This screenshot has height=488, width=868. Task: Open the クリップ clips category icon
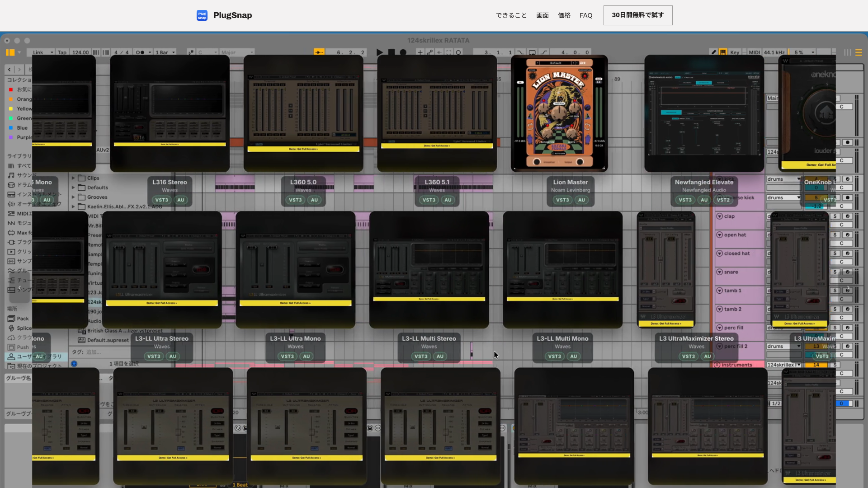pyautogui.click(x=11, y=252)
